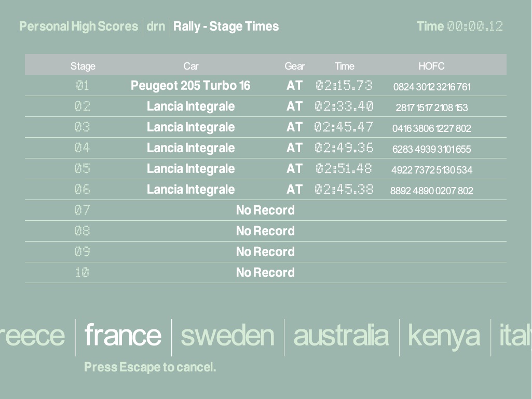
Task: Click the HOFC column header
Action: [x=431, y=66]
